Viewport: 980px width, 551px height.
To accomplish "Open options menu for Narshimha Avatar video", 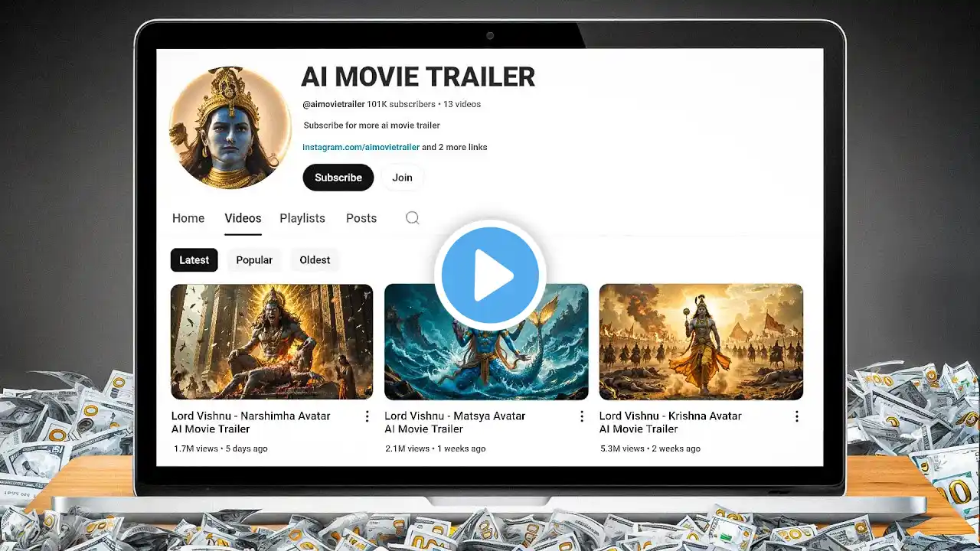I will 367,416.
